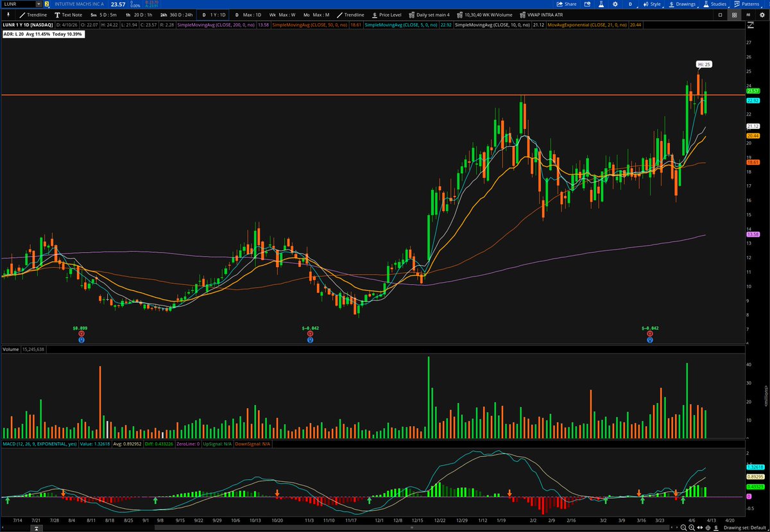Viewport: 770px width, 532px height.
Task: Click the 18.61 orange moving average axis tag
Action: (753, 163)
